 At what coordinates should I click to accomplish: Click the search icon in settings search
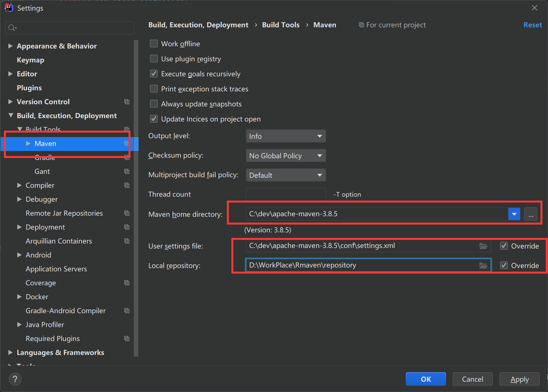(12, 28)
